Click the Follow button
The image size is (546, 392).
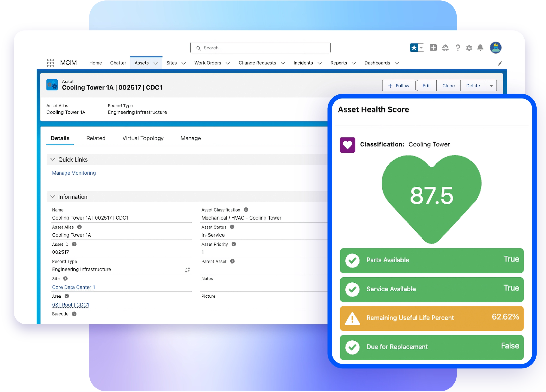[x=398, y=86]
